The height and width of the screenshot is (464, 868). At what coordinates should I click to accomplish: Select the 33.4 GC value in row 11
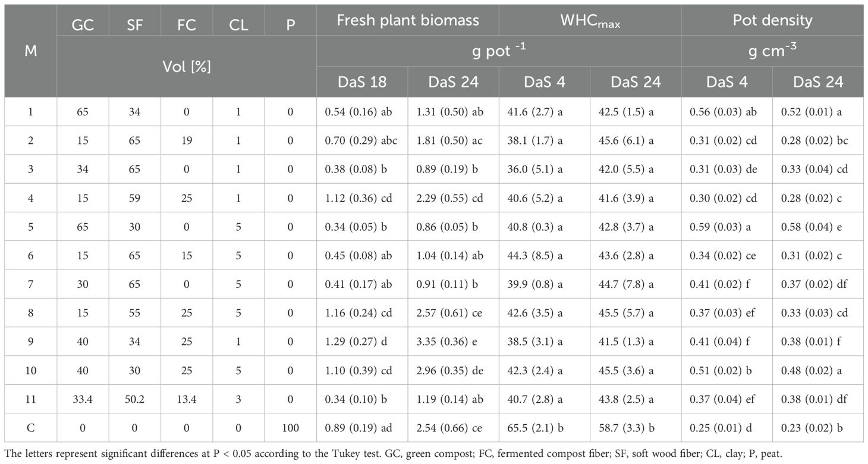pos(83,398)
